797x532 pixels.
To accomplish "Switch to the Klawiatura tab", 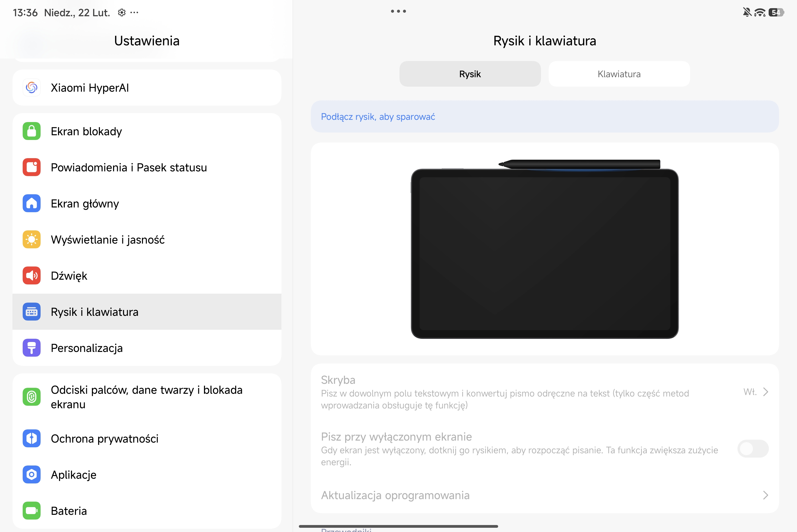I will click(x=619, y=74).
